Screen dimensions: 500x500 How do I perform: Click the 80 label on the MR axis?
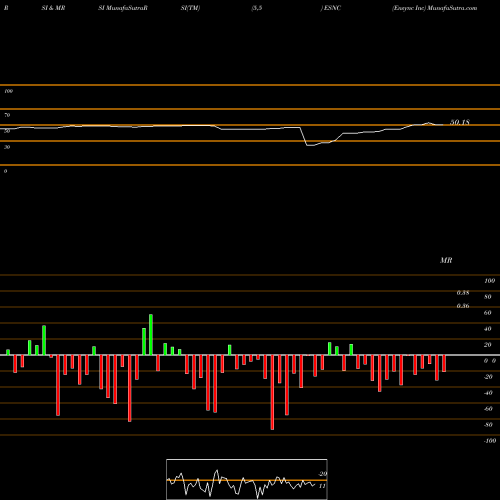[488, 297]
